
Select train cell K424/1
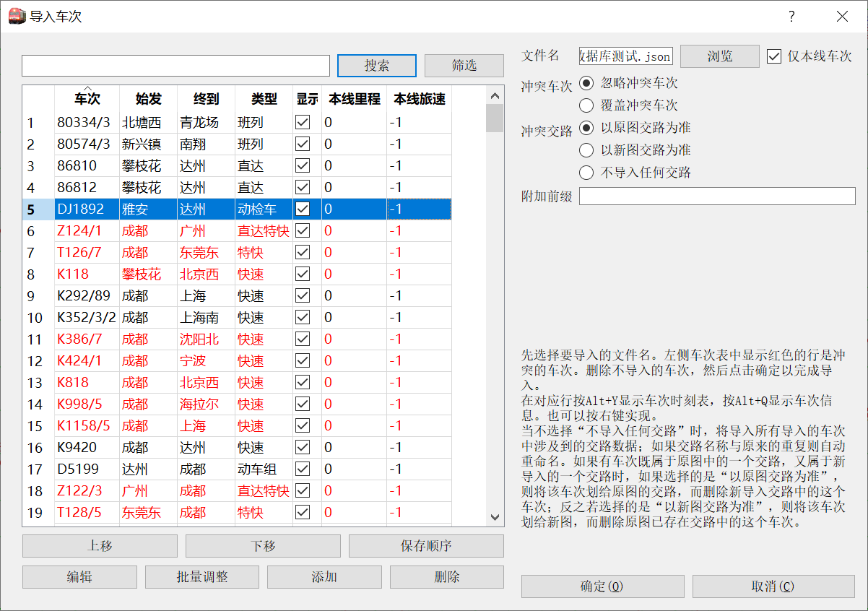click(87, 361)
